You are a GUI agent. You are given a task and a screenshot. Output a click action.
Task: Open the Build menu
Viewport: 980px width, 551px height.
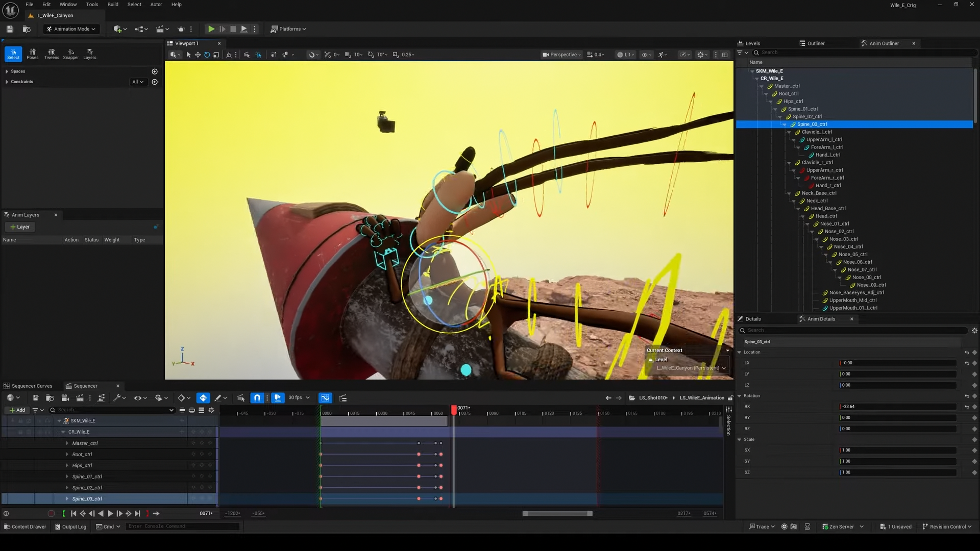click(113, 5)
